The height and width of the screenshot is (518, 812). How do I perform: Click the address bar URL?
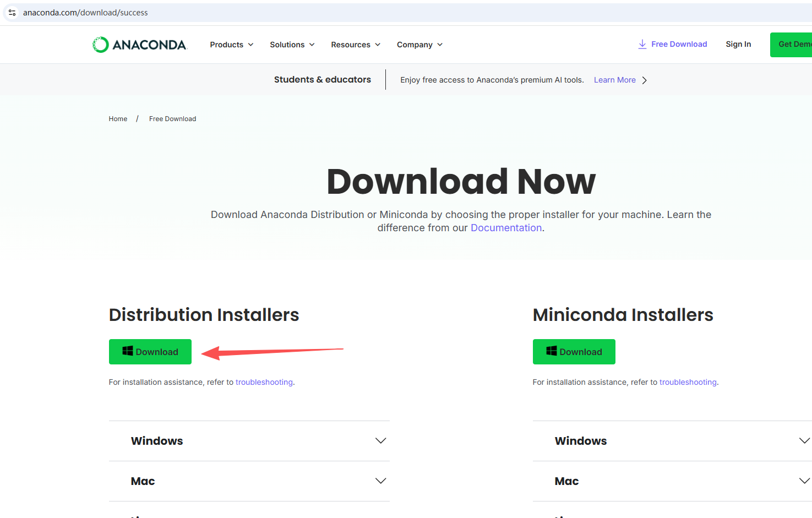tap(85, 13)
